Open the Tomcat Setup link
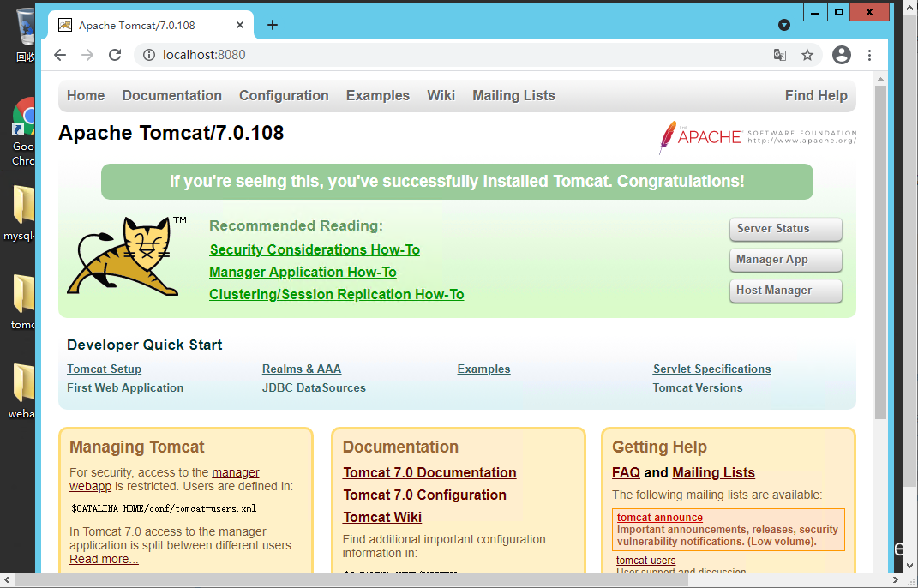This screenshot has width=918, height=588. coord(104,369)
